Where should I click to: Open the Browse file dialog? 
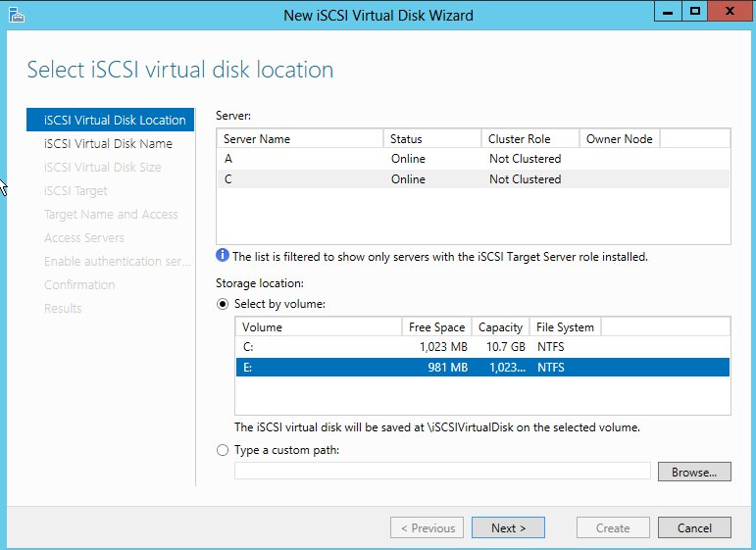click(x=693, y=472)
